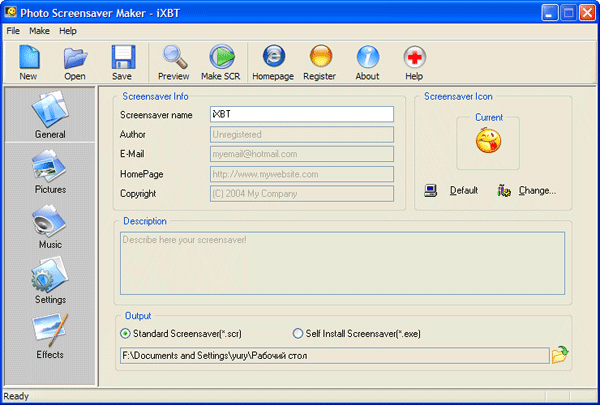
Task: Click the Description group label
Action: 145,221
